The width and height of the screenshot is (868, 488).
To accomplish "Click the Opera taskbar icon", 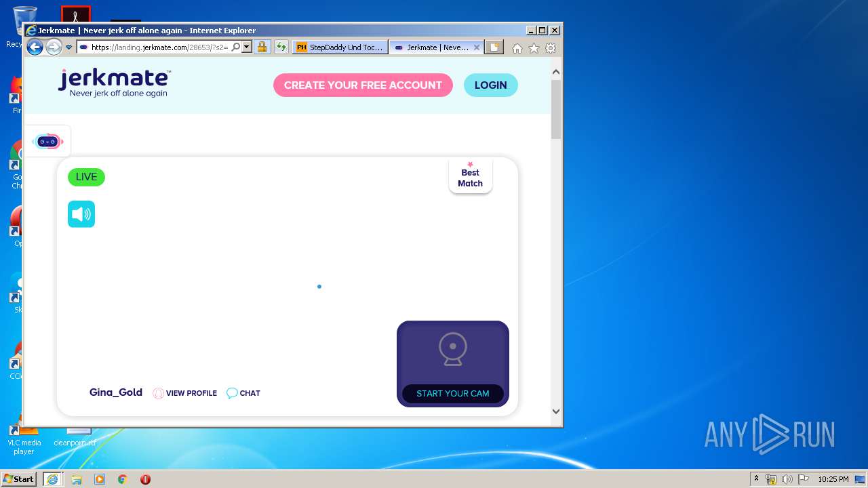I will [145, 479].
